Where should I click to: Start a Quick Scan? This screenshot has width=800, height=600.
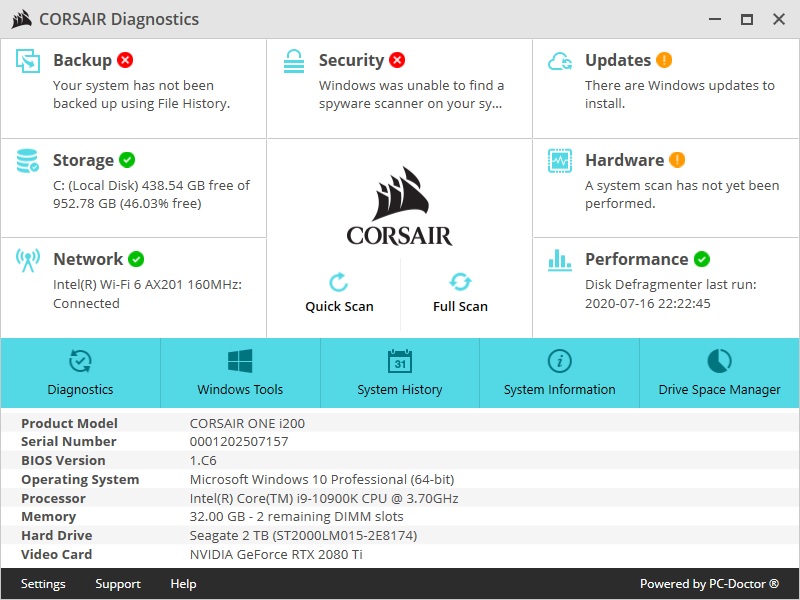coord(339,293)
